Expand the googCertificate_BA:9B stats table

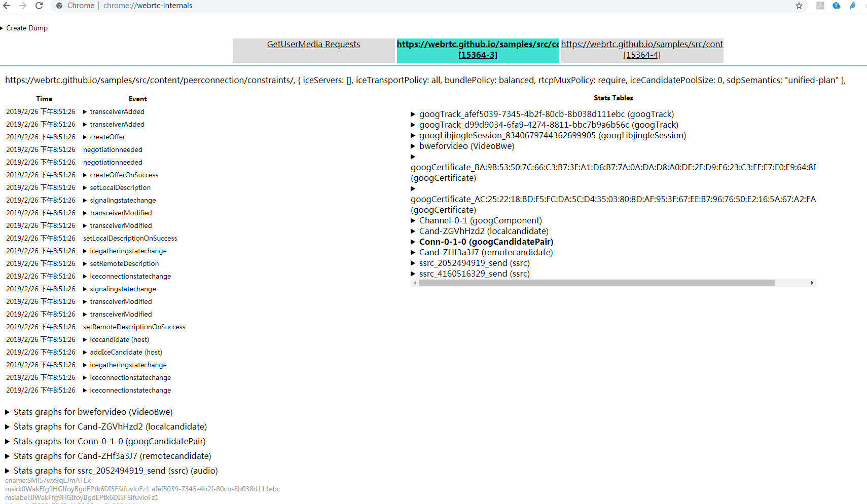pyautogui.click(x=413, y=157)
